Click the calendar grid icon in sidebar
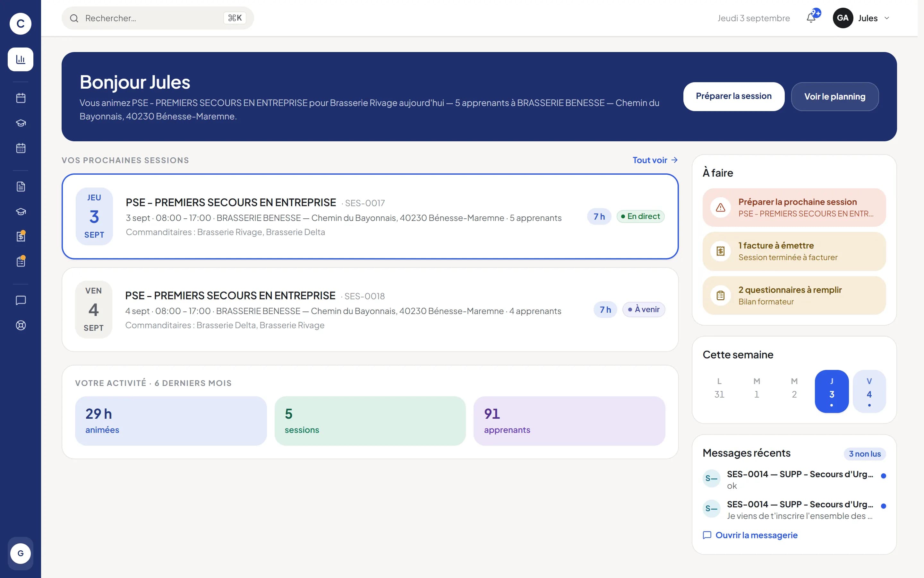The image size is (924, 578). point(21,148)
